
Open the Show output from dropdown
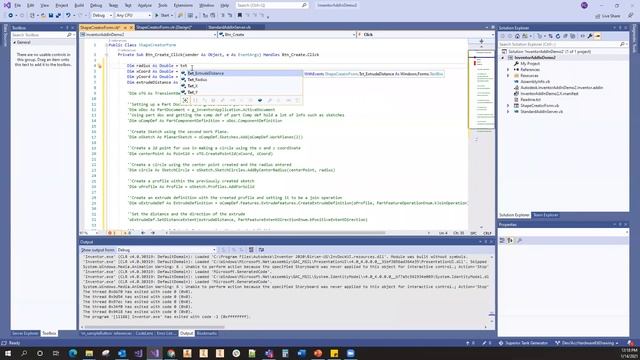166,250
